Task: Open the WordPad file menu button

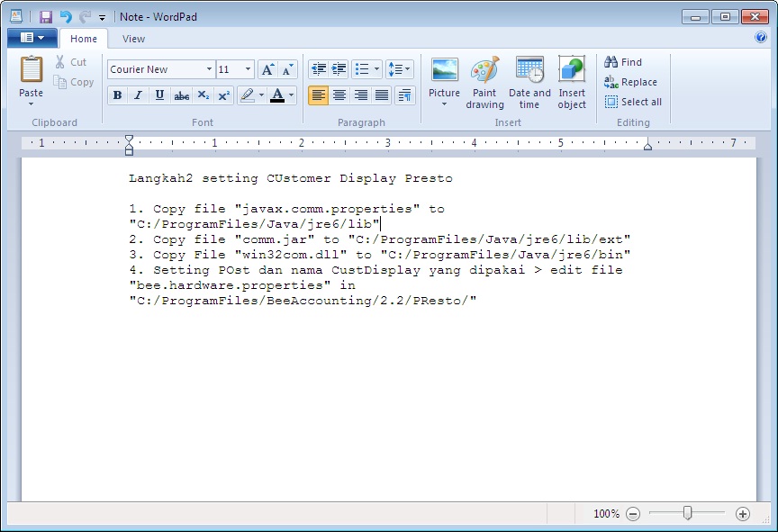Action: point(32,38)
